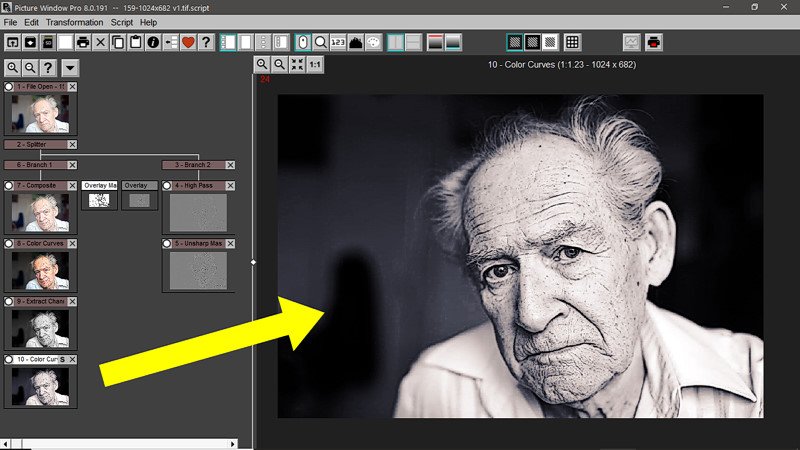The image size is (800, 450).
Task: Open the info icon in toolbar
Action: pos(153,42)
